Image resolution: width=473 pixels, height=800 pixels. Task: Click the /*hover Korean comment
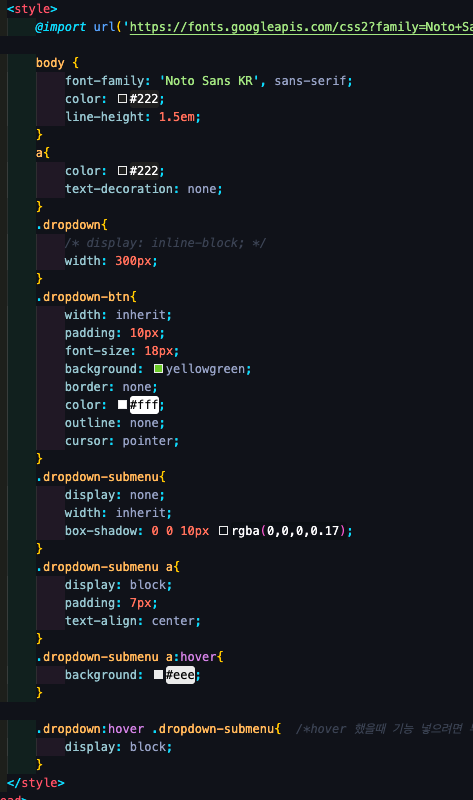384,729
